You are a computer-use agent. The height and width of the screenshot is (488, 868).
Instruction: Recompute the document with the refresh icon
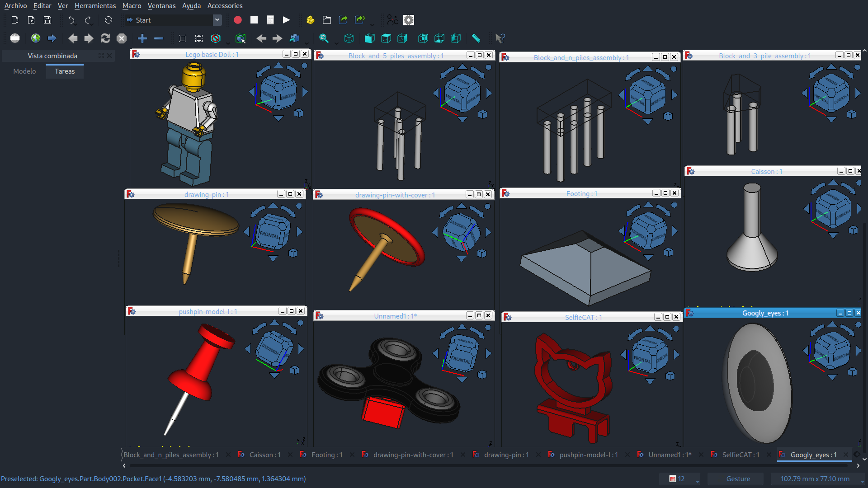[x=108, y=20]
